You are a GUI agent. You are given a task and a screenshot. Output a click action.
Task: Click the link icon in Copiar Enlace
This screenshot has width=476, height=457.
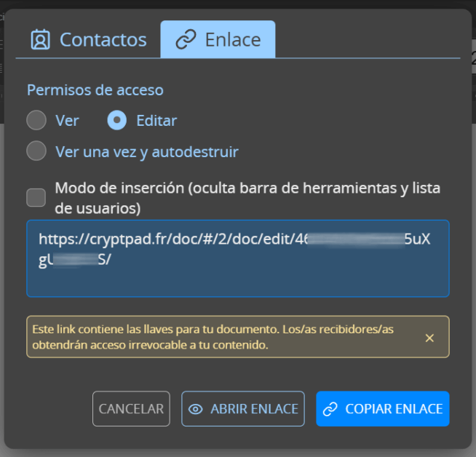pyautogui.click(x=330, y=409)
